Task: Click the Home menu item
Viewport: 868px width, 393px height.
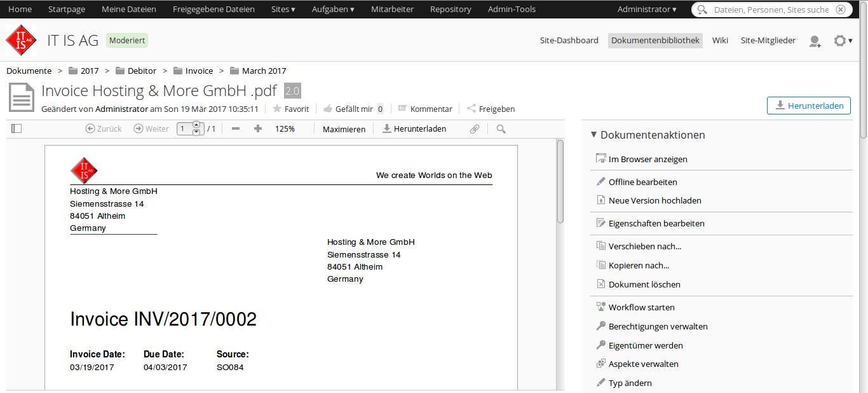Action: point(20,10)
